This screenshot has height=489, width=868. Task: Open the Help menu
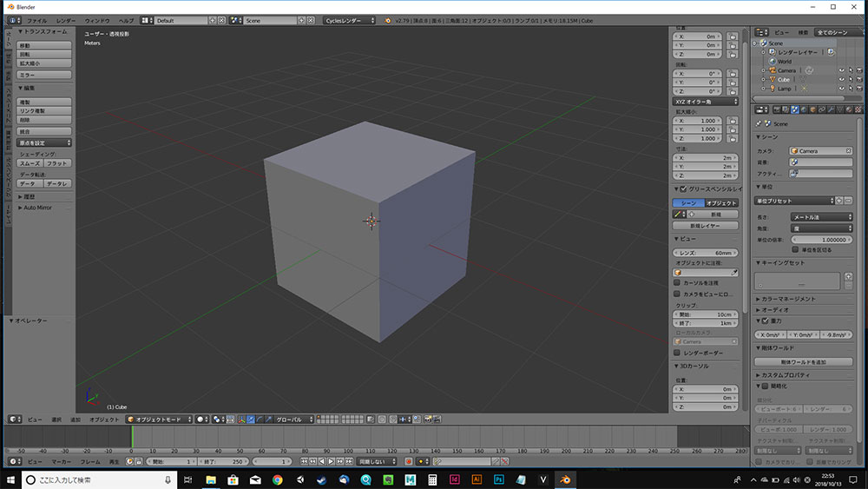pyautogui.click(x=126, y=21)
